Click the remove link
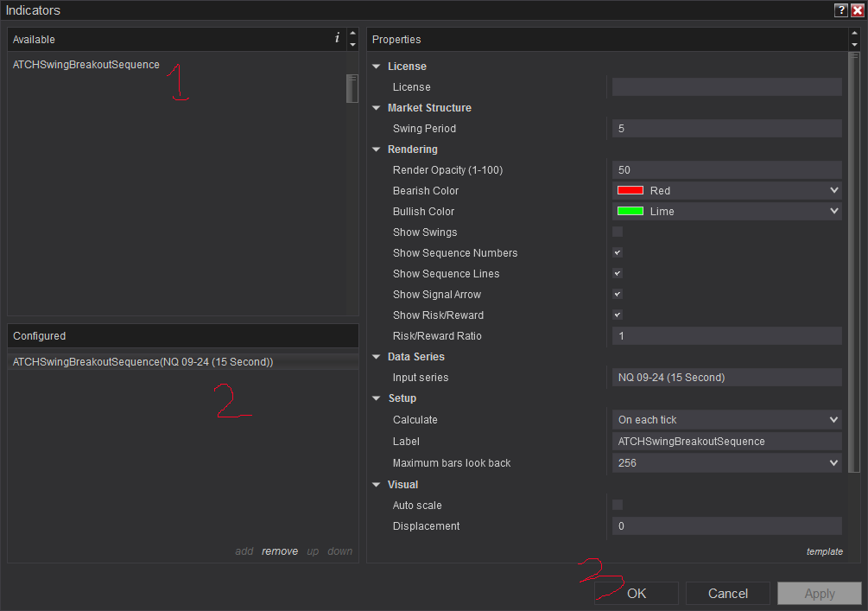The width and height of the screenshot is (868, 611). (x=280, y=551)
